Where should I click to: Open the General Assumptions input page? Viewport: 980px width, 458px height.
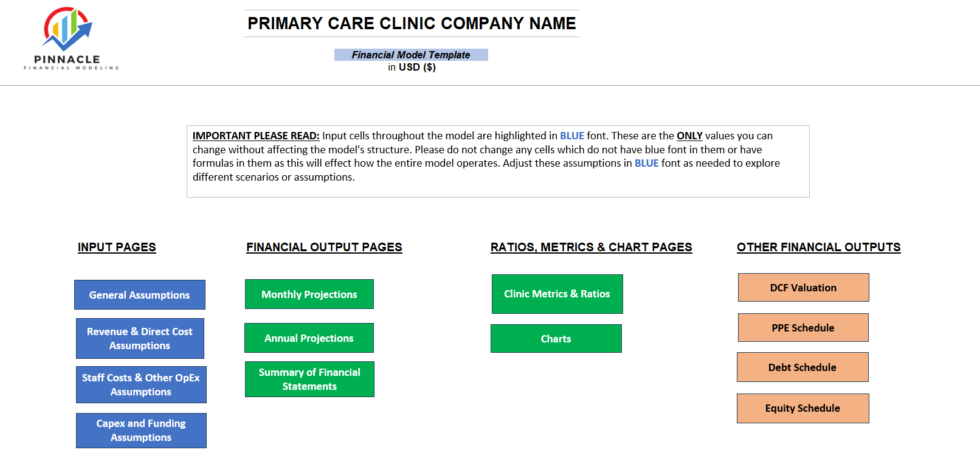point(139,294)
